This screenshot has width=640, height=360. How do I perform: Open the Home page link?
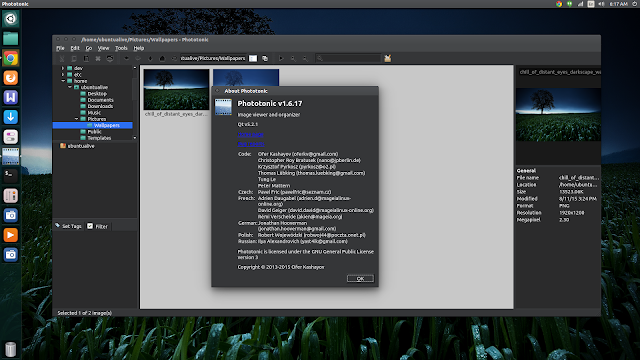[250, 134]
